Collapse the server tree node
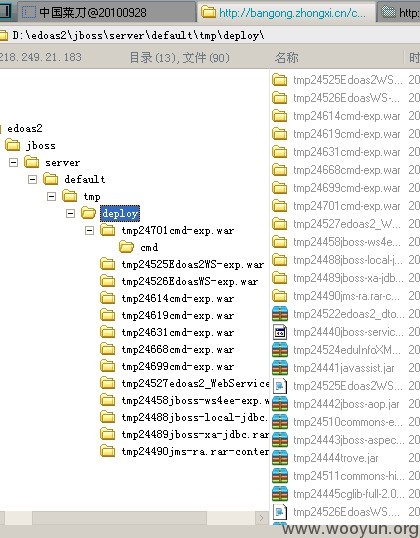The height and width of the screenshot is (538, 420). pyautogui.click(x=13, y=162)
